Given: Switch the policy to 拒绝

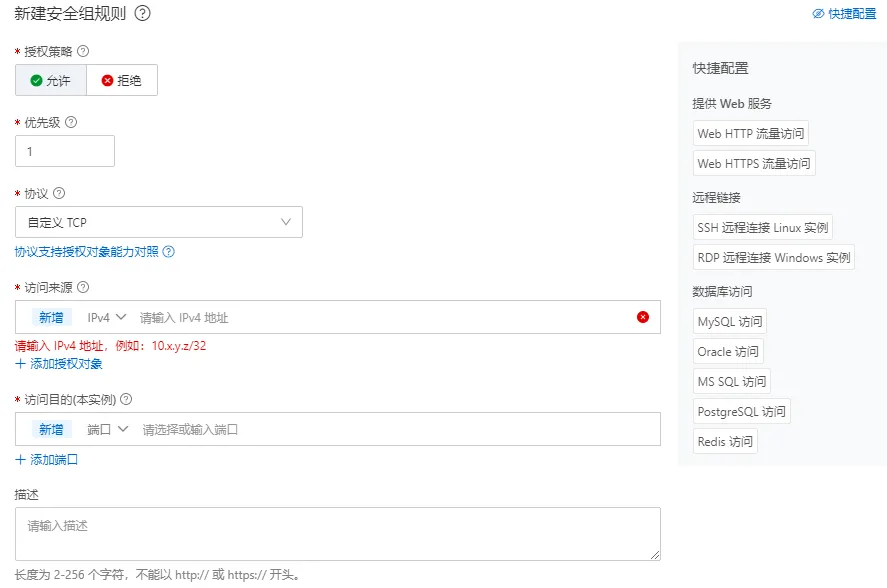Looking at the screenshot, I should click(x=121, y=82).
